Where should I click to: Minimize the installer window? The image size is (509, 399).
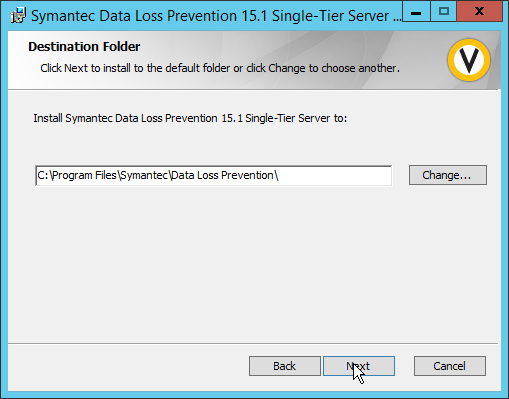(416, 12)
